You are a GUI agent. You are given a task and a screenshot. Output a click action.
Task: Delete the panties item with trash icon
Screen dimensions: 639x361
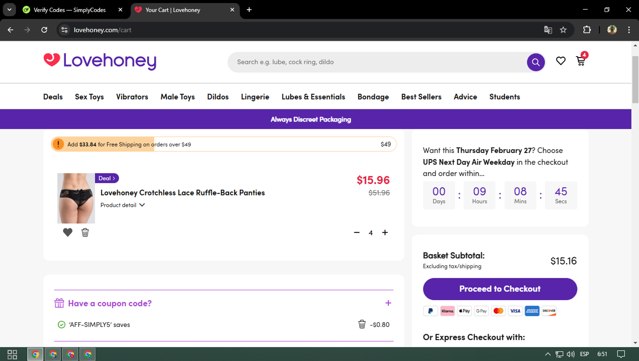(x=85, y=232)
